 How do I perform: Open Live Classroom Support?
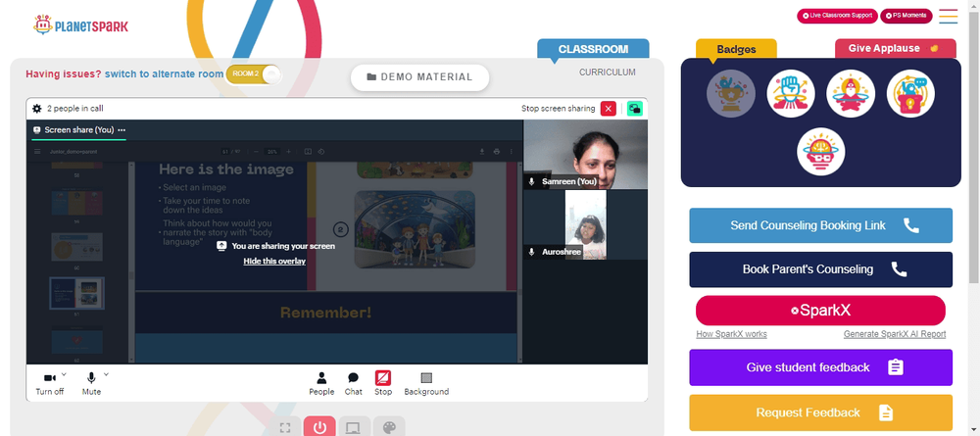[837, 16]
